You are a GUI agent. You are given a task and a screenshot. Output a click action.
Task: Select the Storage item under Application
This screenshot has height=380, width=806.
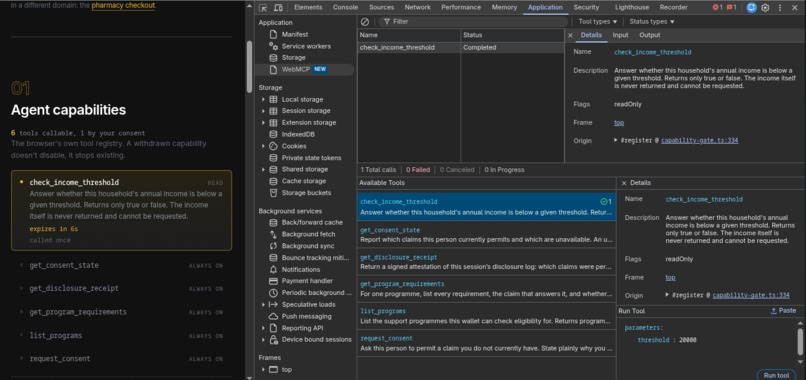(x=293, y=58)
